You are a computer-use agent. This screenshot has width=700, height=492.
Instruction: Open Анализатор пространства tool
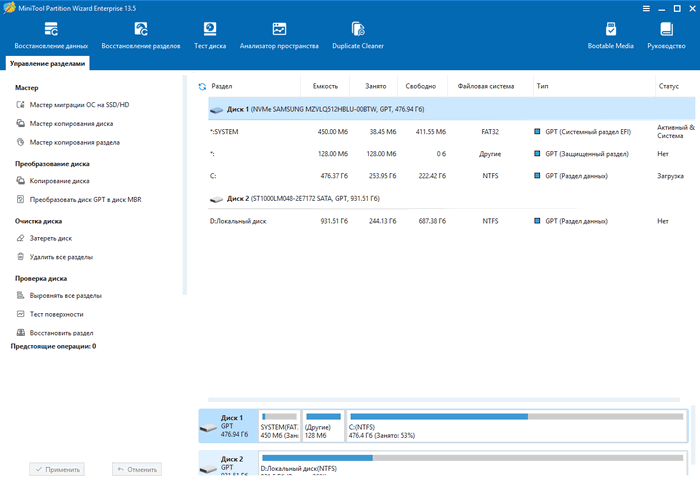[279, 35]
